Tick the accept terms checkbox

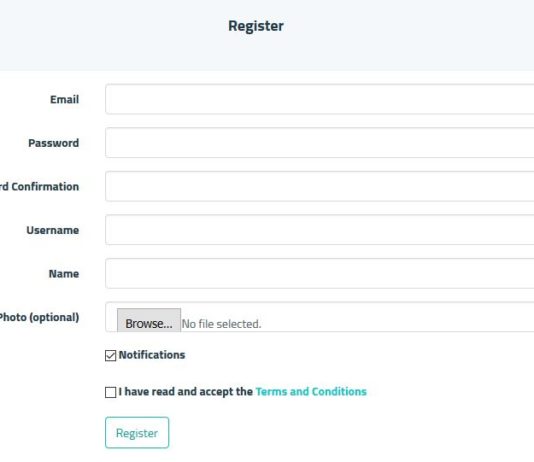coord(110,392)
